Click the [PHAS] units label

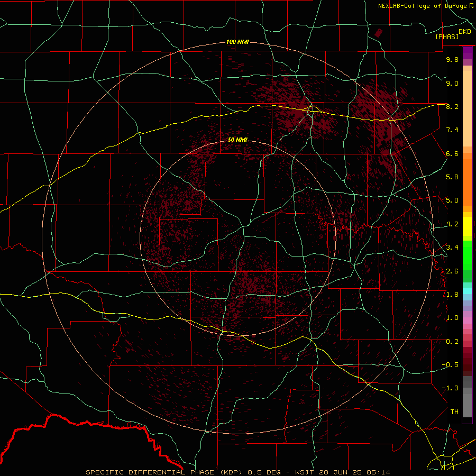447,36
